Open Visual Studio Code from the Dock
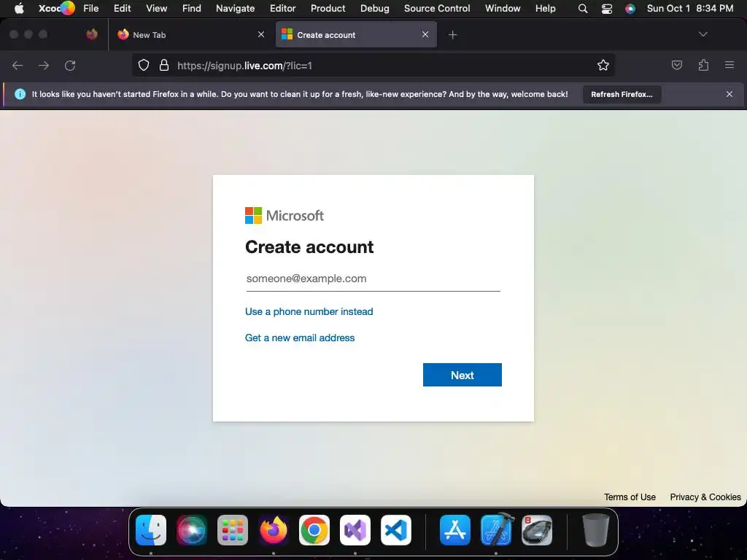Image resolution: width=747 pixels, height=560 pixels. coord(396,530)
